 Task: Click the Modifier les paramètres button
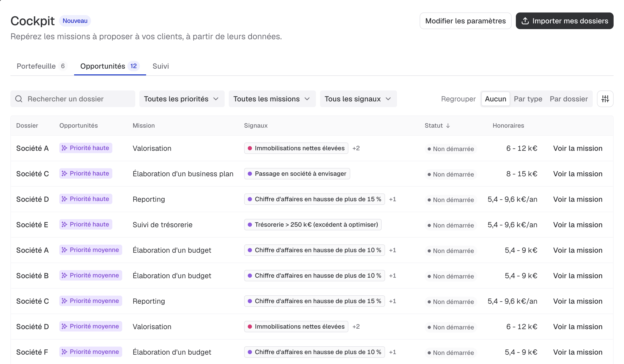pyautogui.click(x=465, y=21)
